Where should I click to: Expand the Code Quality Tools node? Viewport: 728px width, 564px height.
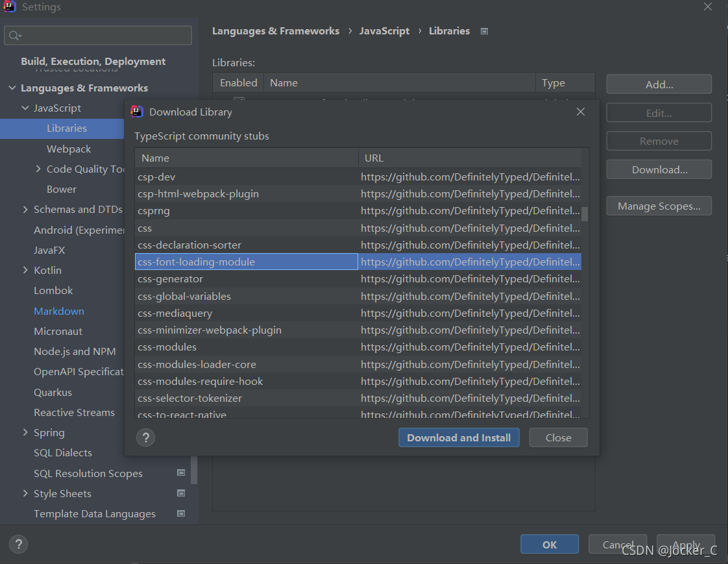pyautogui.click(x=38, y=169)
